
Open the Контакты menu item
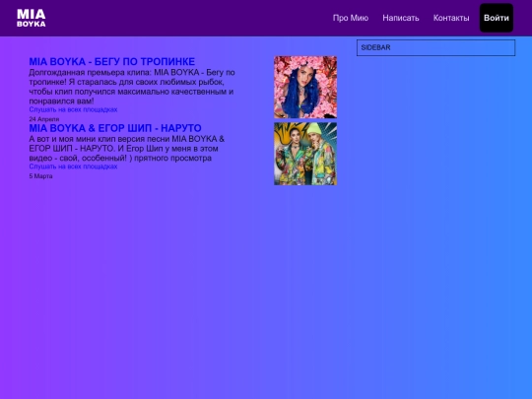(451, 18)
